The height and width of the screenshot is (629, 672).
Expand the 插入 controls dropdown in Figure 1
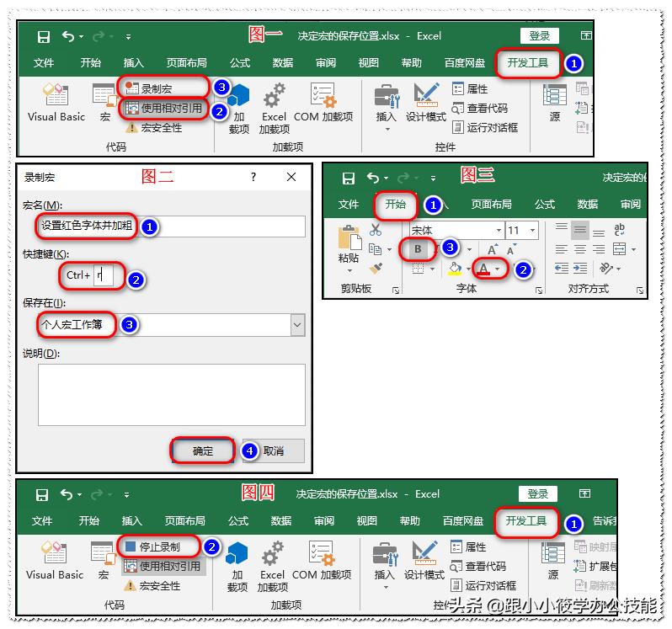387,130
